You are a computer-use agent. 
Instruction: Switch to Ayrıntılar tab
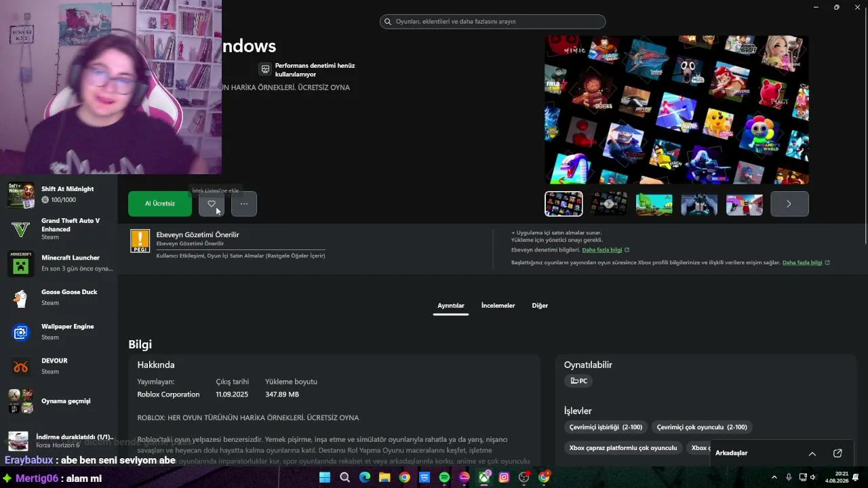451,306
